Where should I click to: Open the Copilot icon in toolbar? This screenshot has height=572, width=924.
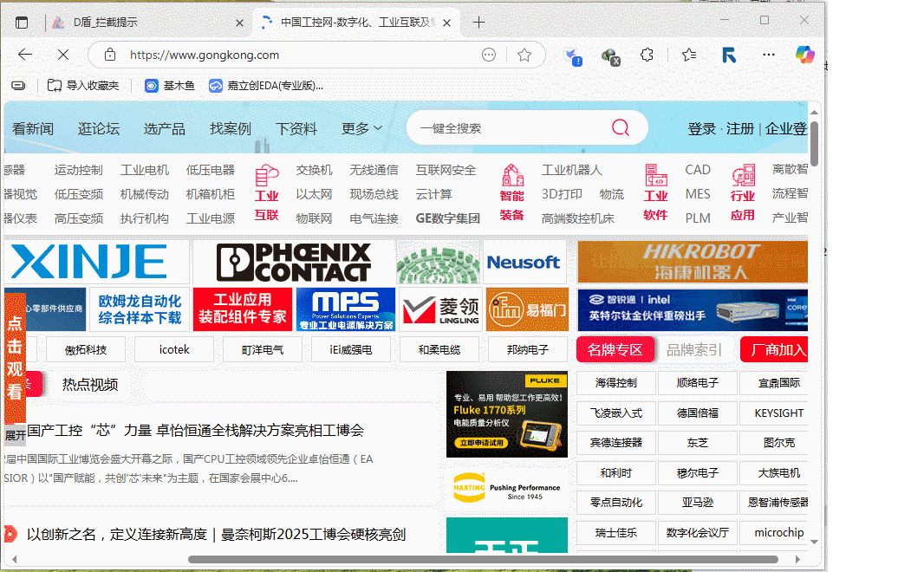point(804,55)
